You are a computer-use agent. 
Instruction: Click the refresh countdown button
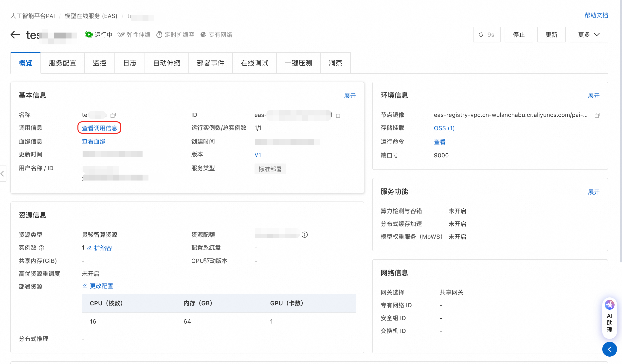[487, 35]
